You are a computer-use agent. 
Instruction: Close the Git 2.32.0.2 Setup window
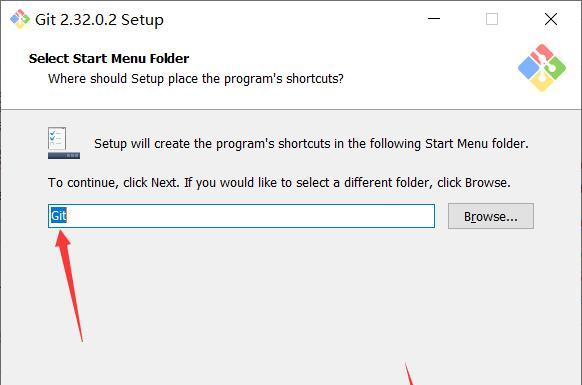pyautogui.click(x=551, y=19)
